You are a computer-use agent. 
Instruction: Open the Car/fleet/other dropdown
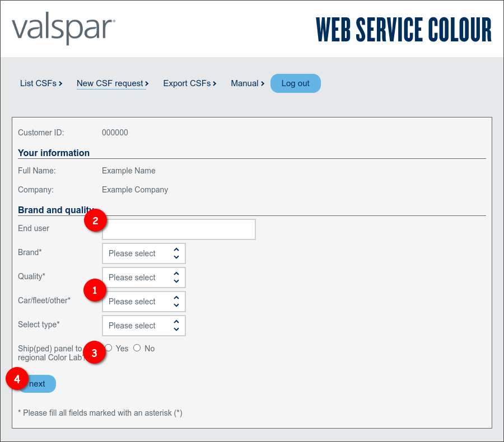[144, 302]
